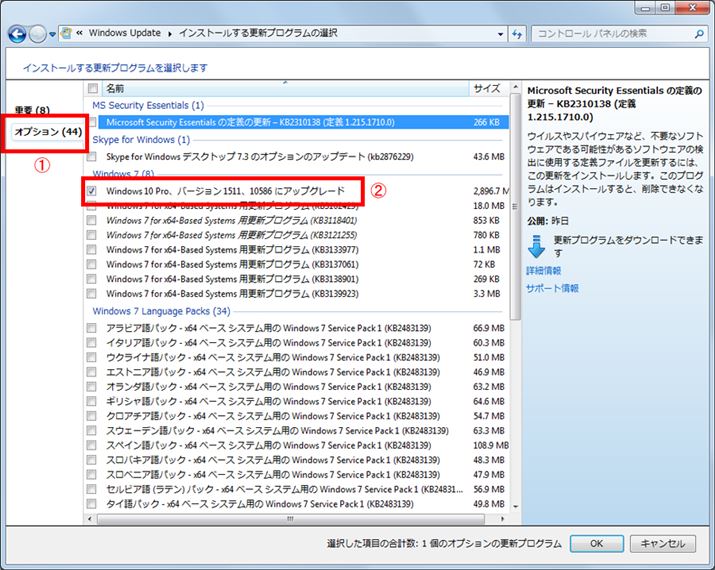Open the サポート情報 link

coord(552,288)
